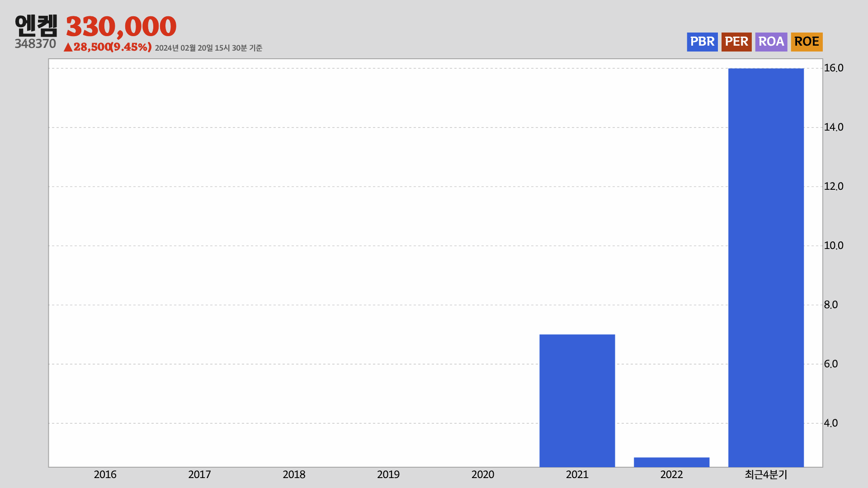Click the 2017 x-axis label

[199, 474]
